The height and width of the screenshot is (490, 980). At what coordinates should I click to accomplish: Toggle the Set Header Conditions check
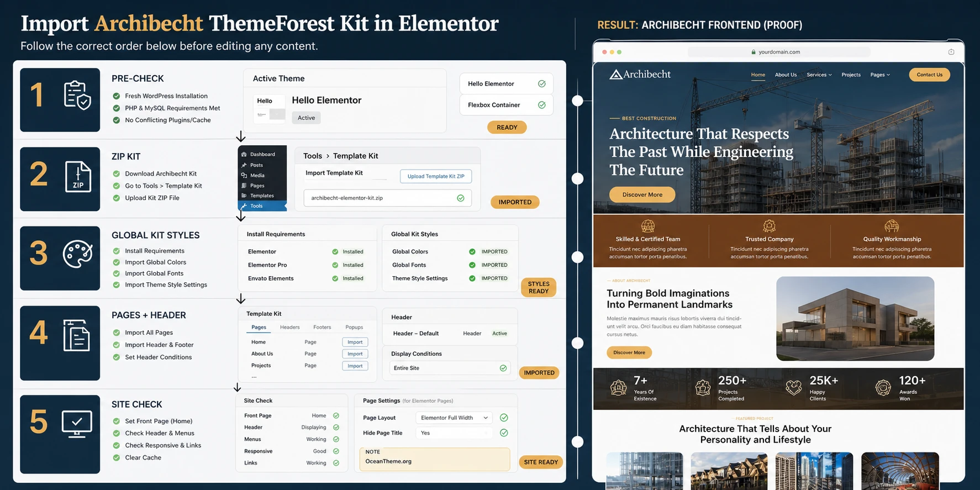pos(117,357)
